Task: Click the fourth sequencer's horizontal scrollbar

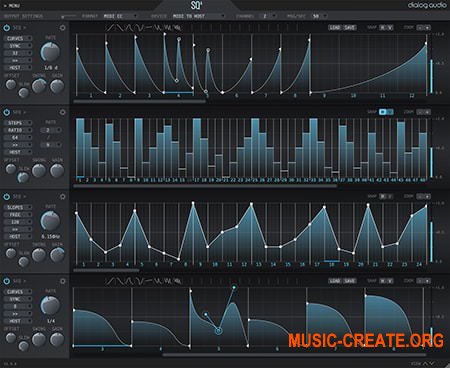Action: click(293, 355)
